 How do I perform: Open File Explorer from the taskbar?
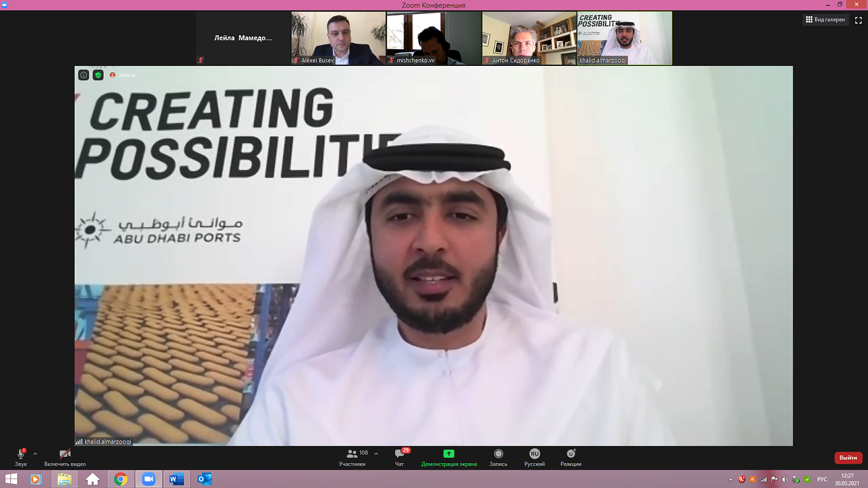(x=64, y=479)
